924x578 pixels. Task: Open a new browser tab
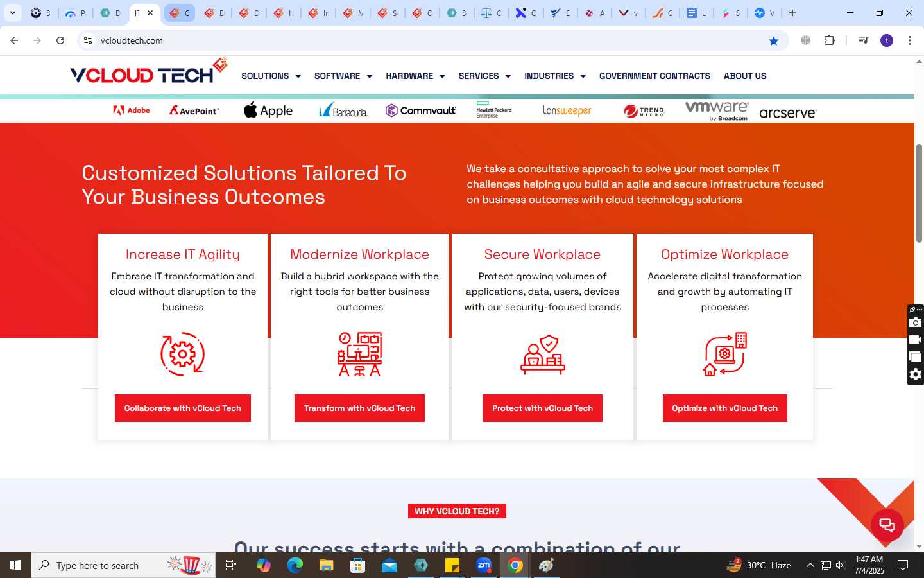coord(792,13)
